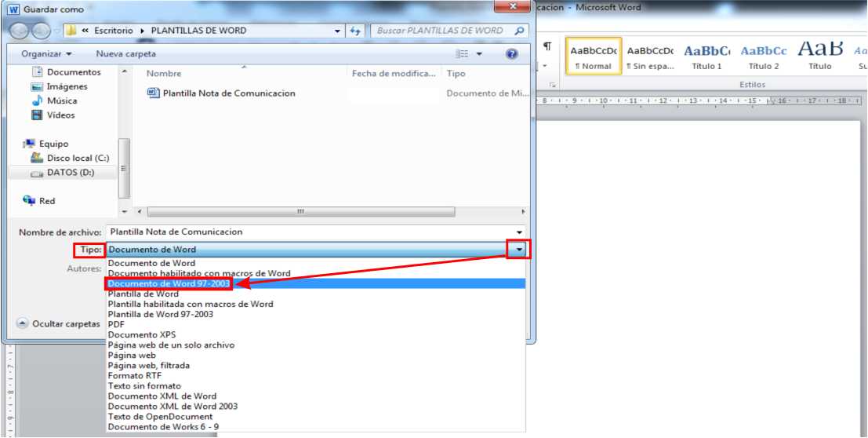This screenshot has height=438, width=868.
Task: Open the Organizar menu
Action: click(46, 54)
